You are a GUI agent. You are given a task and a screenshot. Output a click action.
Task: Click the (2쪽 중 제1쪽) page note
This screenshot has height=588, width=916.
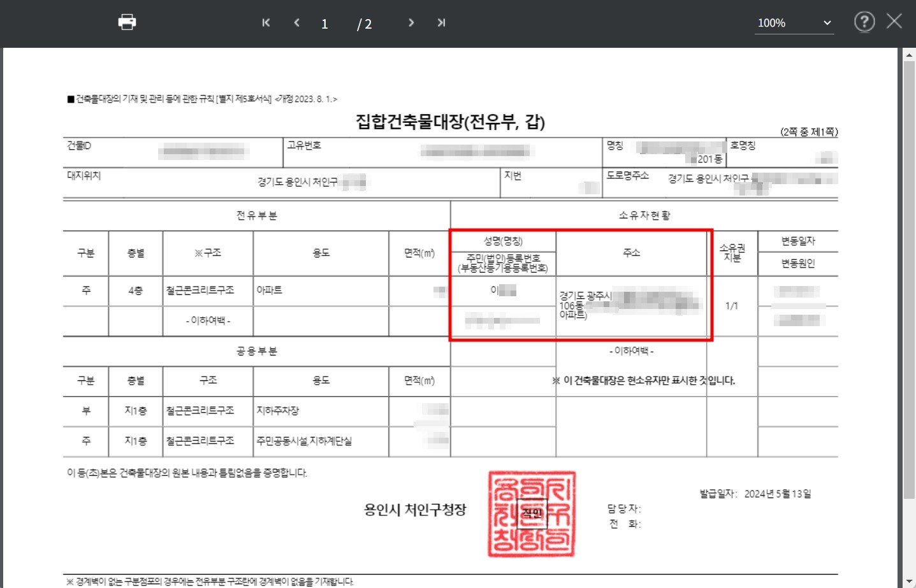tap(809, 132)
